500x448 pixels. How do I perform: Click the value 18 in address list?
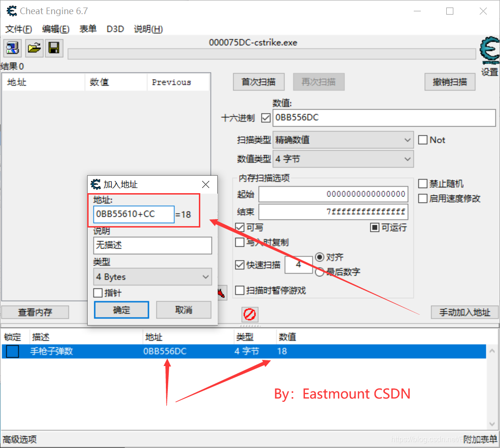[x=282, y=351]
